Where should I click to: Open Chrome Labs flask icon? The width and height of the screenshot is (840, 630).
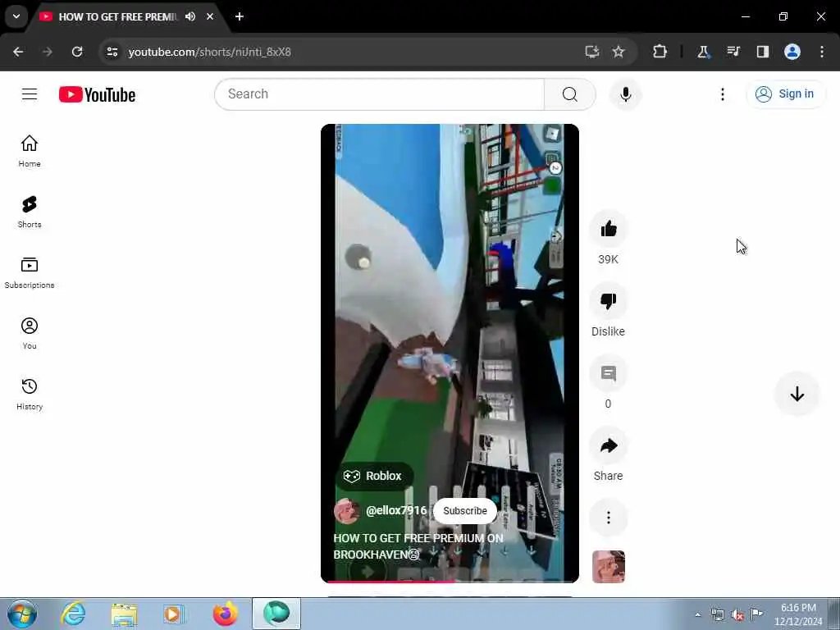(x=703, y=52)
